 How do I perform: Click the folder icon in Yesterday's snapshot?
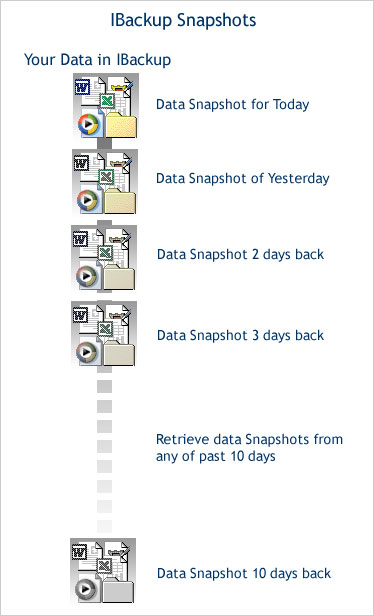point(120,201)
